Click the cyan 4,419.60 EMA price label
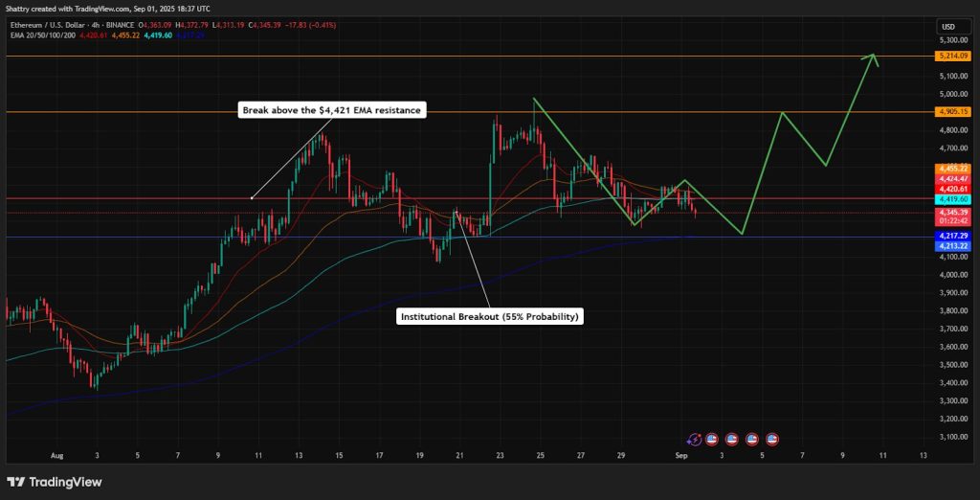This screenshot has height=500, width=980. pyautogui.click(x=952, y=199)
